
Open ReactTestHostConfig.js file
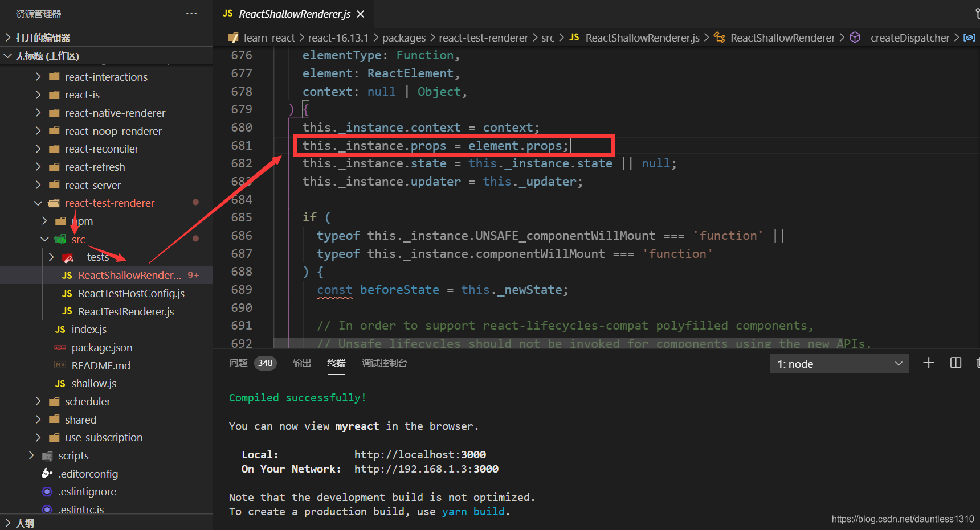(x=107, y=293)
